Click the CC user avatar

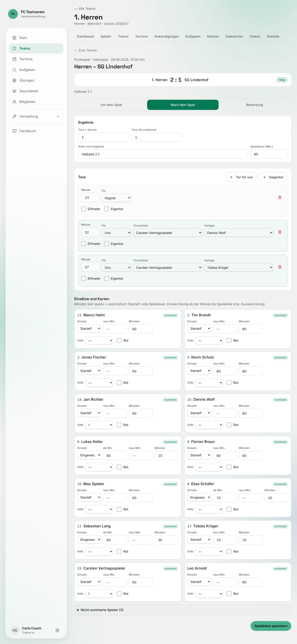click(15, 630)
